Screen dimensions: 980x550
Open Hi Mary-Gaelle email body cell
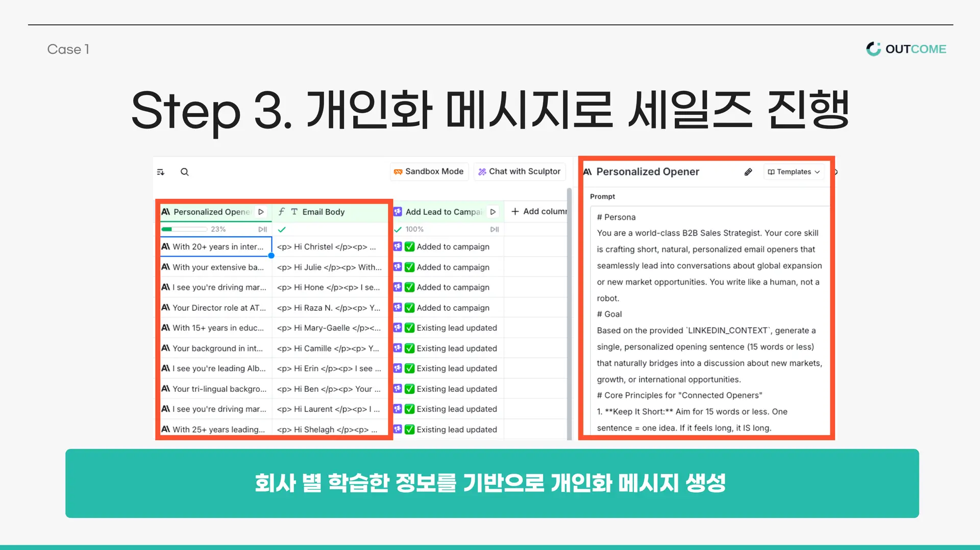(x=330, y=328)
